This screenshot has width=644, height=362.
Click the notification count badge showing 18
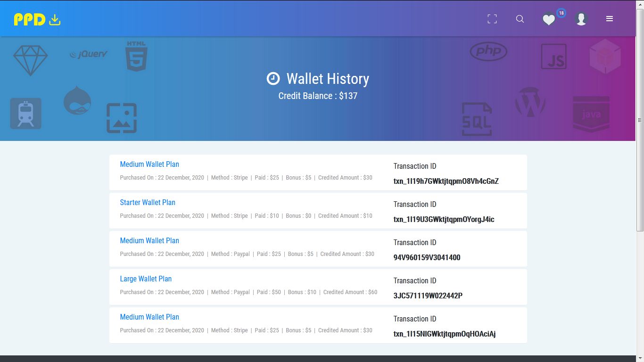pos(561,14)
